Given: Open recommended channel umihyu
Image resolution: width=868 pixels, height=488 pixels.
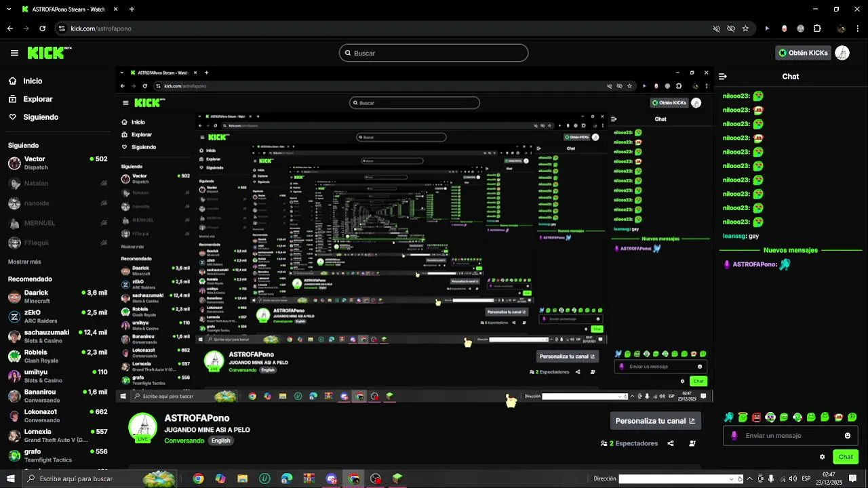Looking at the screenshot, I should pyautogui.click(x=58, y=376).
